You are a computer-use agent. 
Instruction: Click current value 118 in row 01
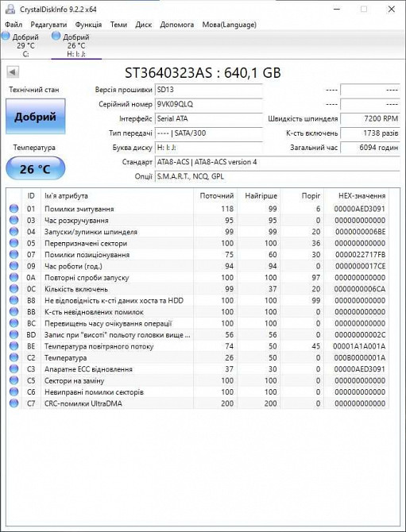point(227,209)
